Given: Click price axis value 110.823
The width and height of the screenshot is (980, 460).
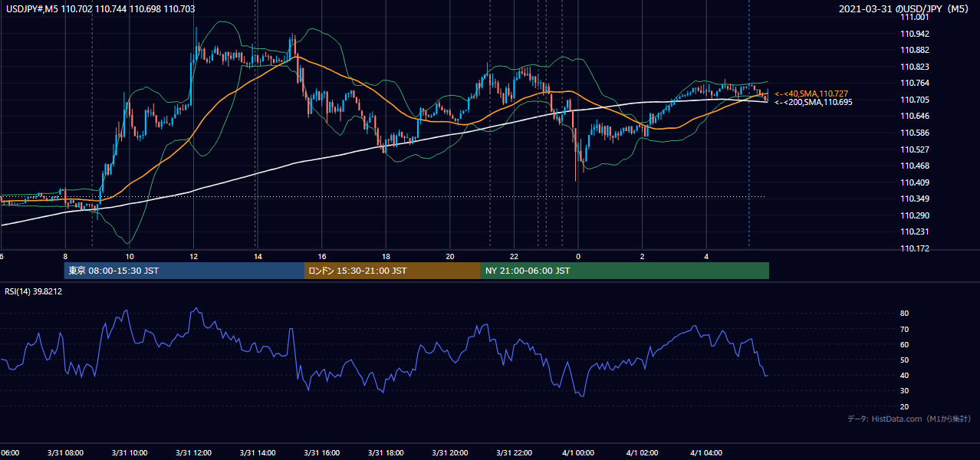Looking at the screenshot, I should (916, 67).
